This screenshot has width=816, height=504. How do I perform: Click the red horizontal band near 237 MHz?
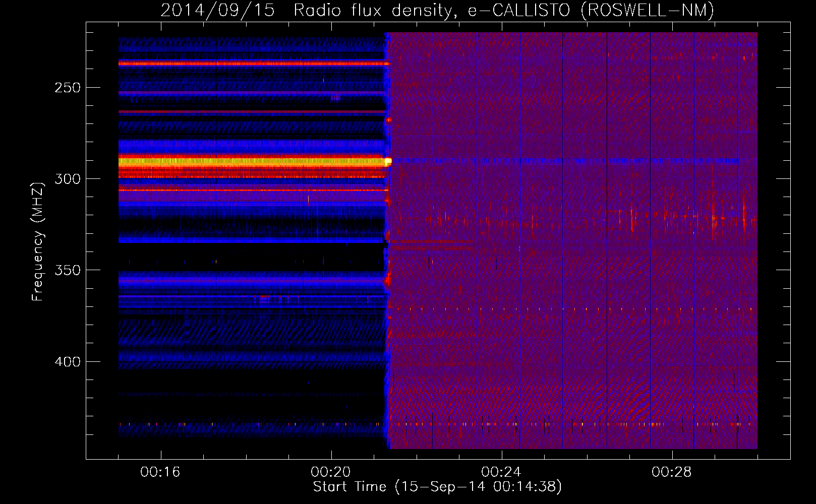[254, 64]
